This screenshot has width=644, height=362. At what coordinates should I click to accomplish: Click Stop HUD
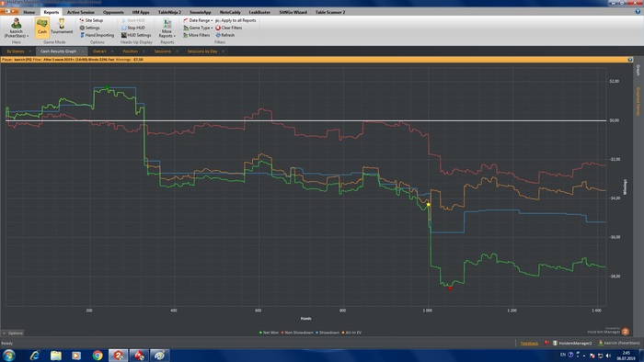coord(133,28)
